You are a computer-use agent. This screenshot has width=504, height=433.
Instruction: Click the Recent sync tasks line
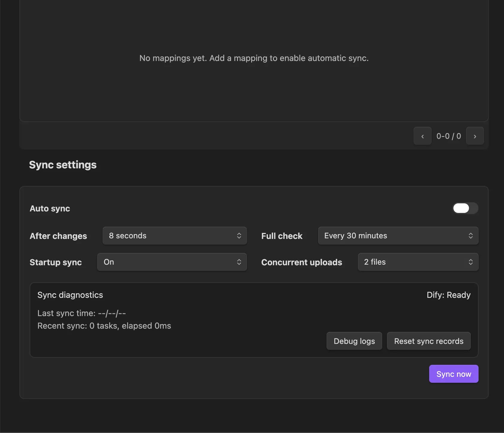(x=104, y=326)
